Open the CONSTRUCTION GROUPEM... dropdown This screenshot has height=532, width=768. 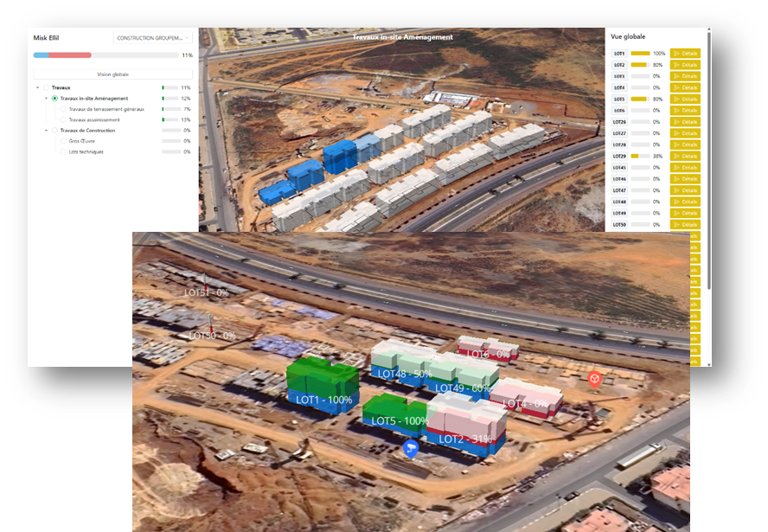click(x=153, y=38)
